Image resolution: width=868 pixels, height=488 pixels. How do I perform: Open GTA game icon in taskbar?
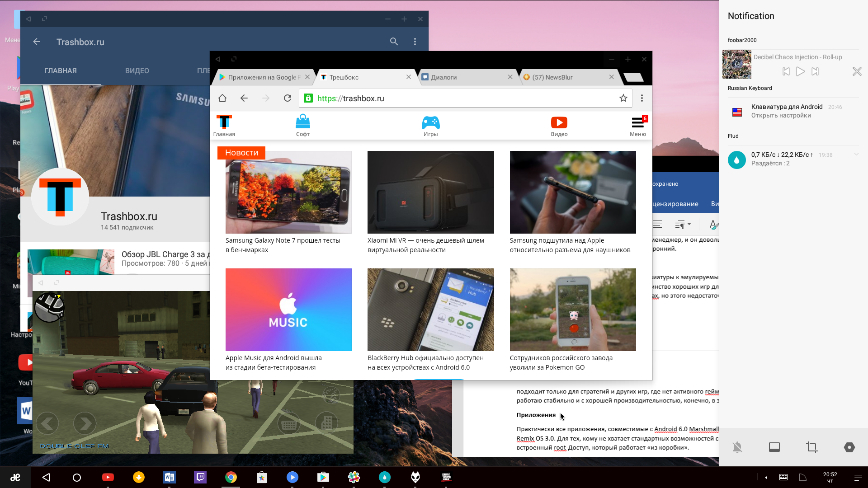pyautogui.click(x=446, y=477)
